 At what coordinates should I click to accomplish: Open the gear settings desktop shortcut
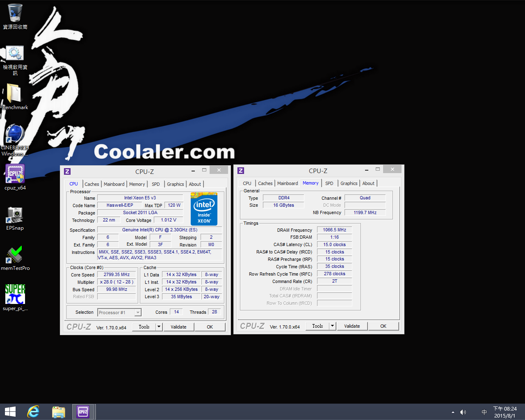(x=15, y=59)
